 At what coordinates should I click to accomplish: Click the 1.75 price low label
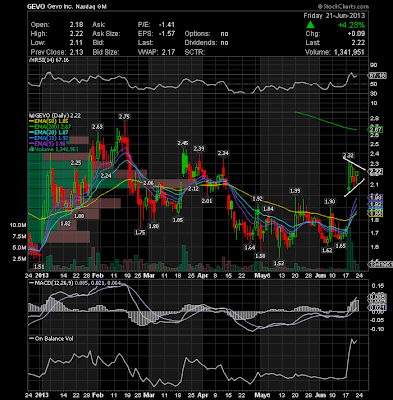tap(141, 232)
